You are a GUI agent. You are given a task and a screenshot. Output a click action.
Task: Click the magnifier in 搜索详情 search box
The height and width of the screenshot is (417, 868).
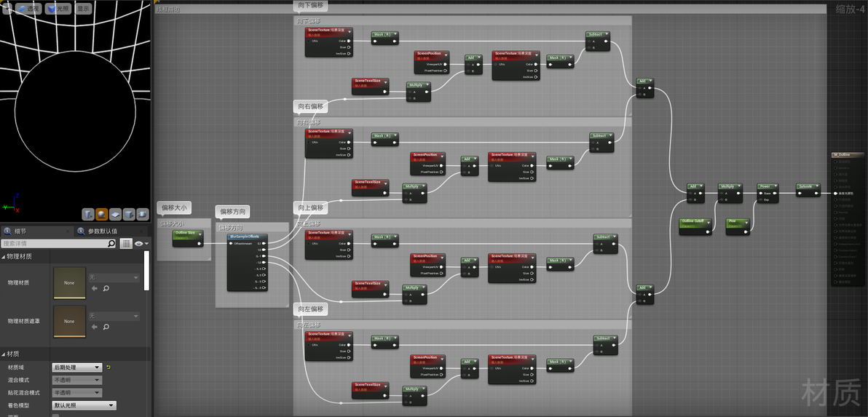click(111, 243)
